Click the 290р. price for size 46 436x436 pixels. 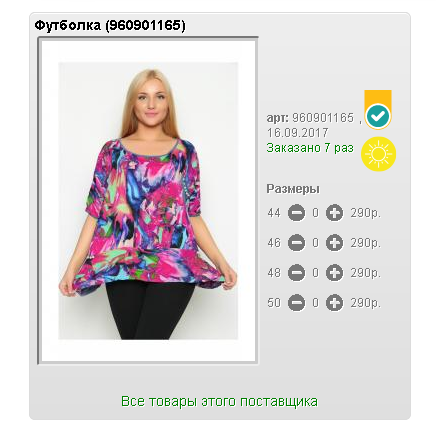[x=365, y=243]
